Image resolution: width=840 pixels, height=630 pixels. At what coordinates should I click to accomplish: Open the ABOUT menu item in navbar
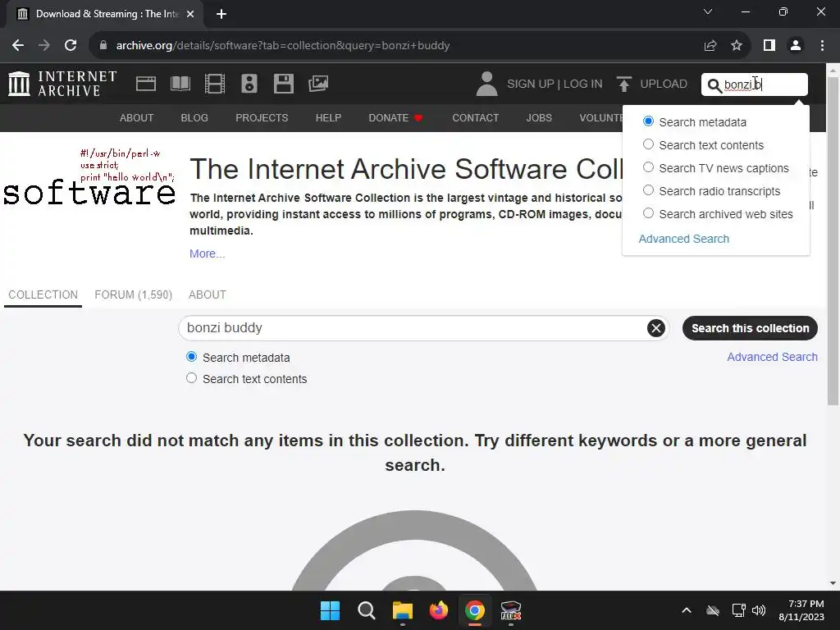click(x=137, y=118)
